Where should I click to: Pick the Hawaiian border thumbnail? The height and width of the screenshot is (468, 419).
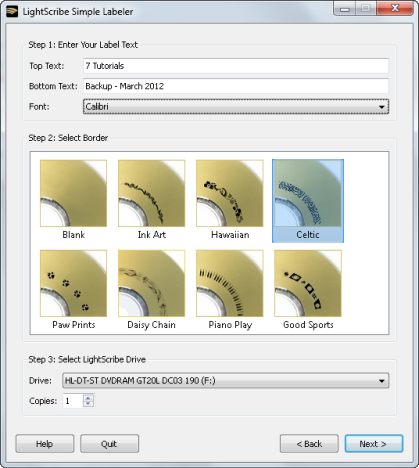tap(230, 193)
